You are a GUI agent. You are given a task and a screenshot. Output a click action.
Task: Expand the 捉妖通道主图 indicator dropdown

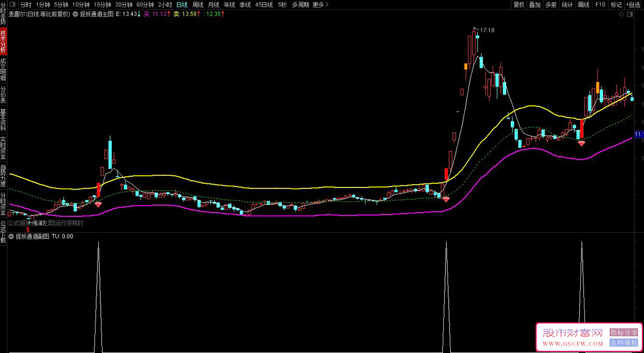75,15
